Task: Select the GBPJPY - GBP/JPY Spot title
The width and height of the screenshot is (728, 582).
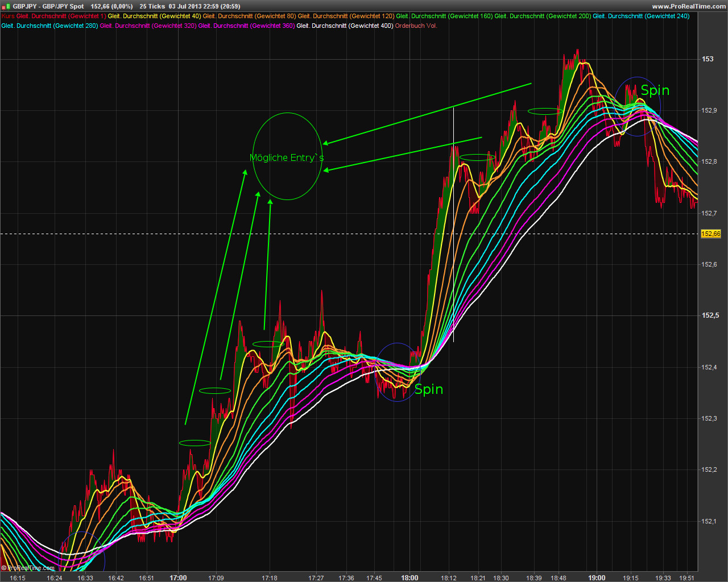Action: click(49, 6)
